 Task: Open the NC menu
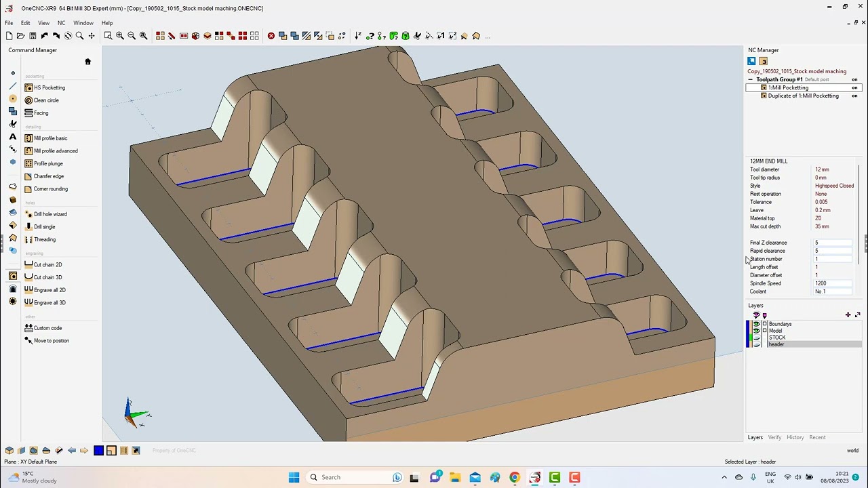point(61,23)
